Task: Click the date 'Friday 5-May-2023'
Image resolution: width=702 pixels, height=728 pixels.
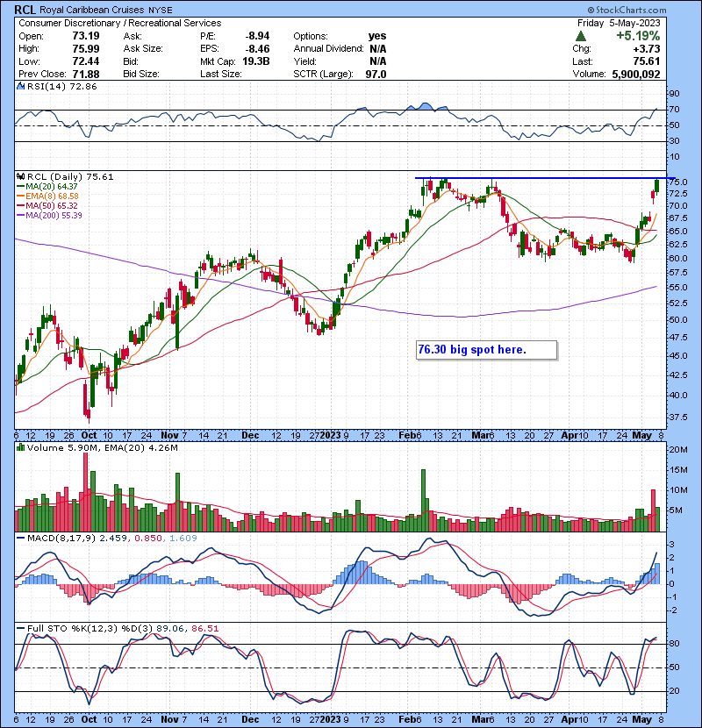Action: tap(619, 23)
